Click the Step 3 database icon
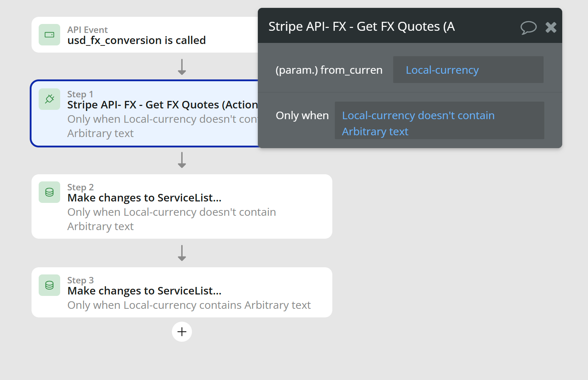The image size is (588, 380). coord(49,285)
